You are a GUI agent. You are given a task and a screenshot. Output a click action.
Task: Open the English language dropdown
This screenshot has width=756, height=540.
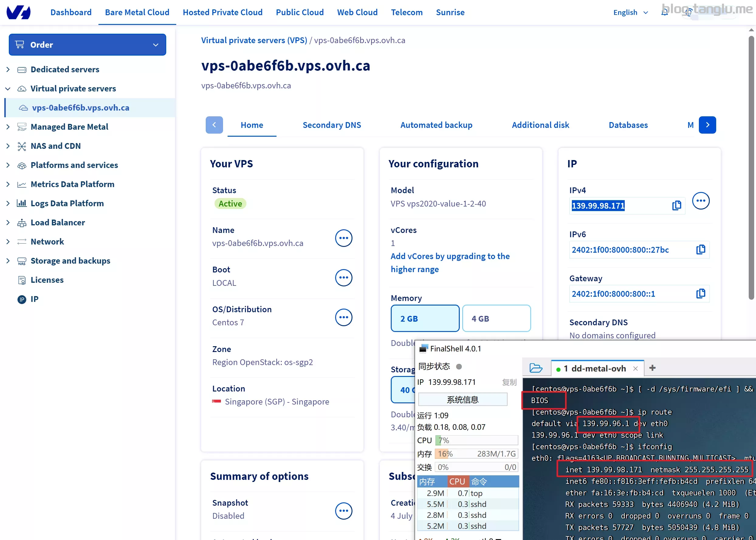click(630, 12)
